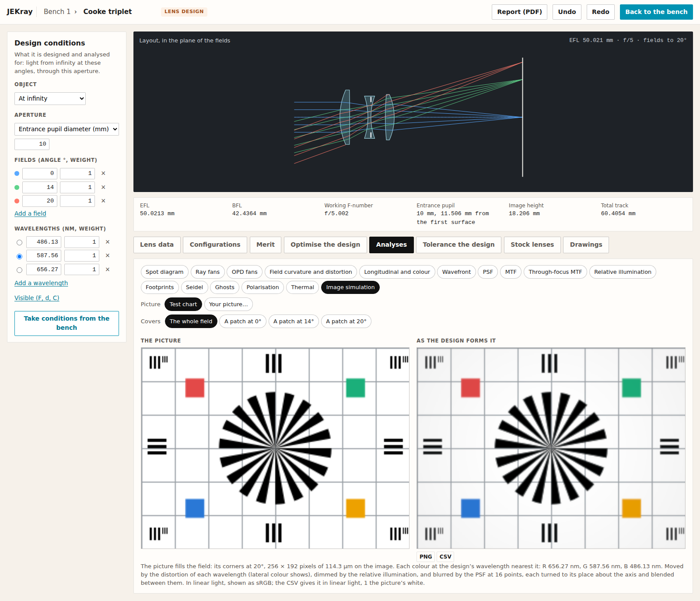Click the Add a field link
Screen dimensions: 700x601
[x=30, y=213]
